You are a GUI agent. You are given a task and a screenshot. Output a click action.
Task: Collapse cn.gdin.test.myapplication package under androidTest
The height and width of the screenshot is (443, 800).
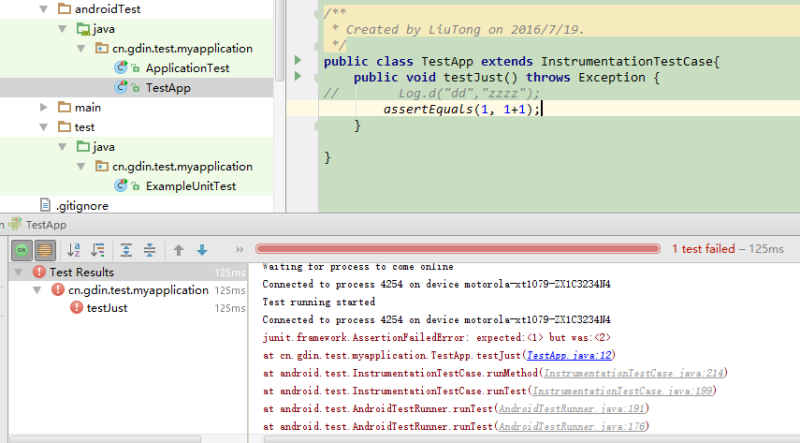[x=81, y=49]
